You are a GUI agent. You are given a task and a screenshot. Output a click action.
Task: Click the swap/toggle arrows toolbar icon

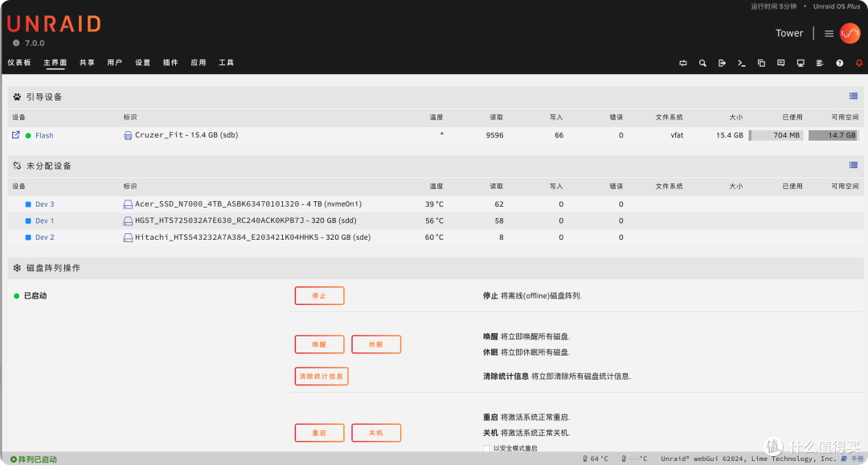(x=683, y=64)
